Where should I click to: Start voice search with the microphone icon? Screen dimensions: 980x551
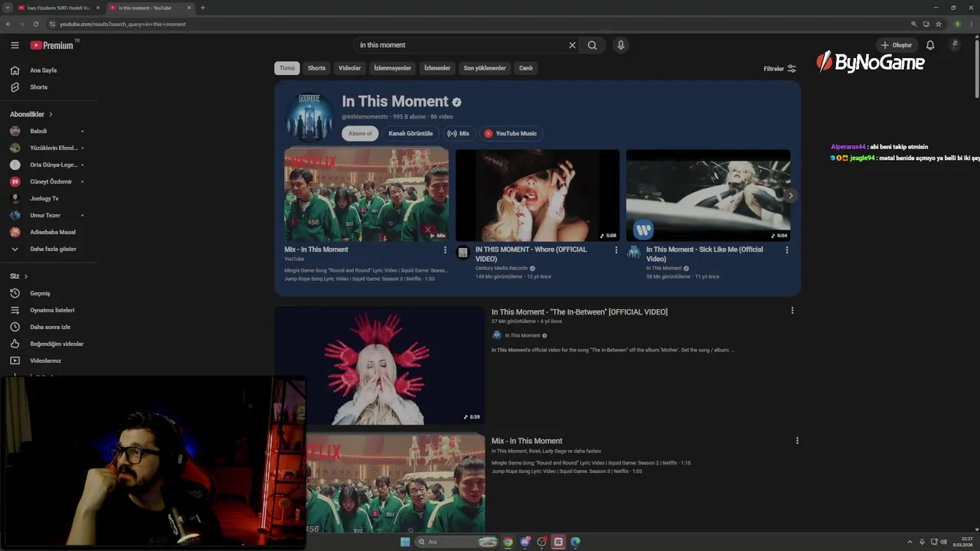pos(621,45)
